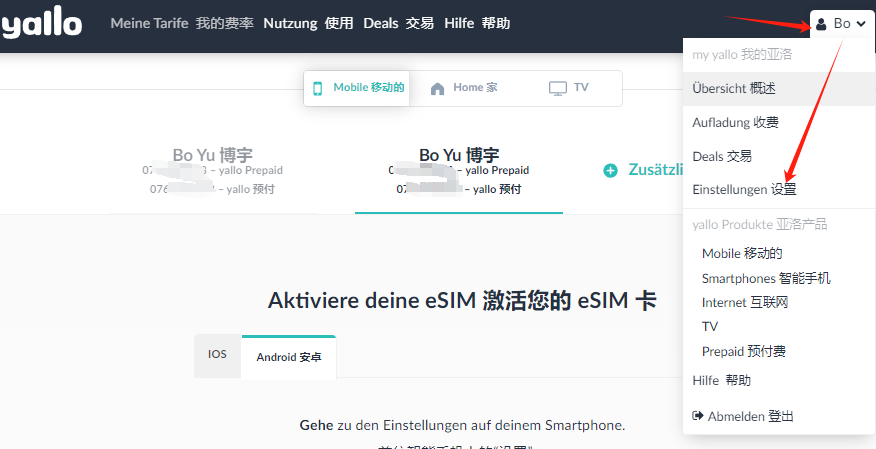Switch to the TV tab
Image resolution: width=876 pixels, height=449 pixels.
coord(569,88)
